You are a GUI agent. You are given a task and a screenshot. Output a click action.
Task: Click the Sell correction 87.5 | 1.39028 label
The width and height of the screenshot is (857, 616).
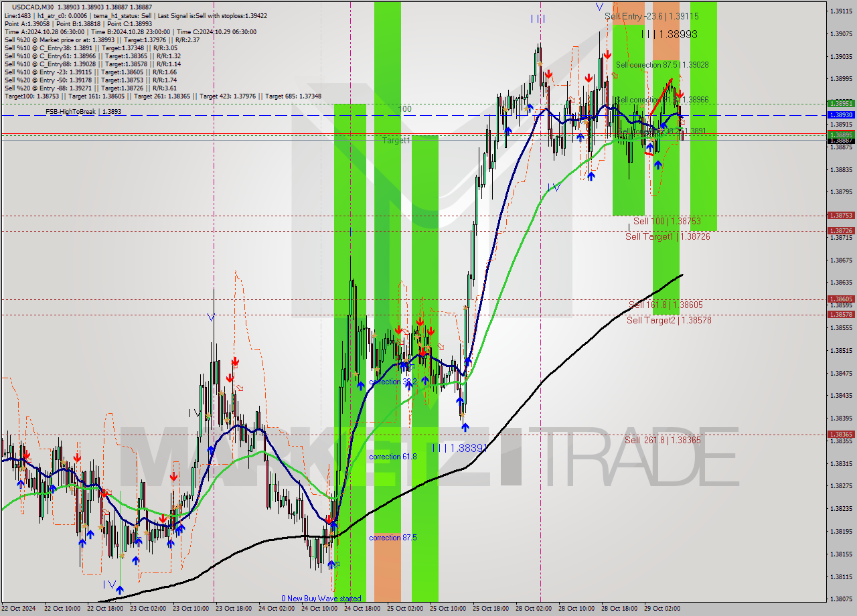(662, 65)
